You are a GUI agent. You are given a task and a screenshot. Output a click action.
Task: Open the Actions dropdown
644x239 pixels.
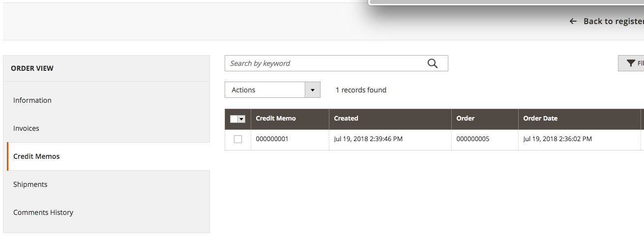coord(272,90)
